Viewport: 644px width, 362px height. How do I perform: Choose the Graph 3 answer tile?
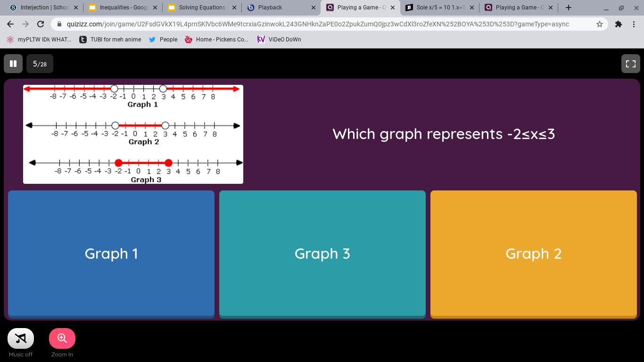[322, 254]
